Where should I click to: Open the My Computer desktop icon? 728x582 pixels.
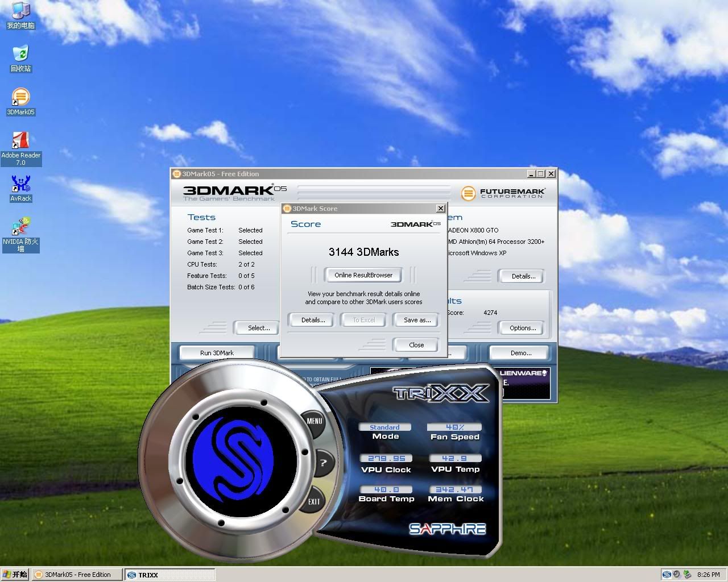20,11
